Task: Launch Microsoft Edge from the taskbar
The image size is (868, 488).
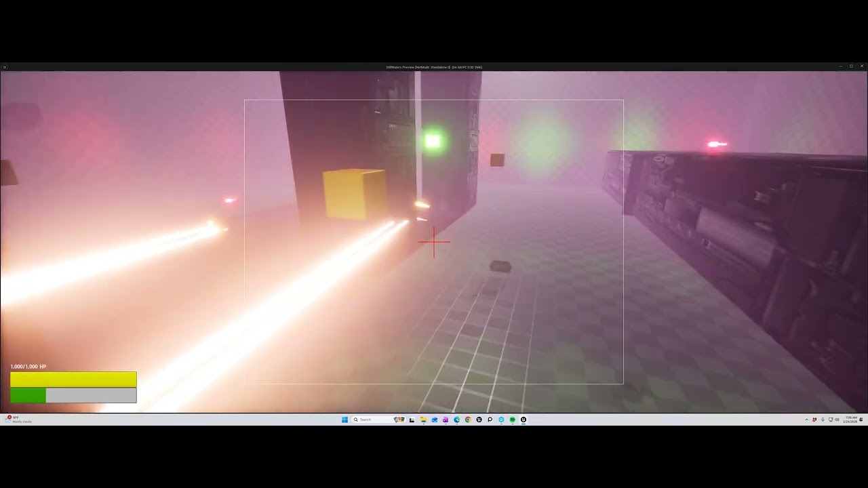Action: coord(457,420)
